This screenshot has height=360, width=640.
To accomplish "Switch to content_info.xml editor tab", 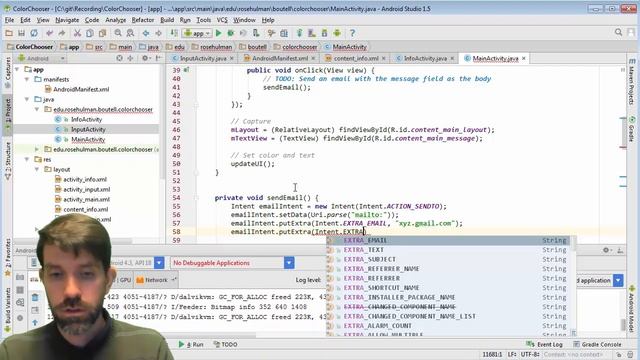I will 356,58.
